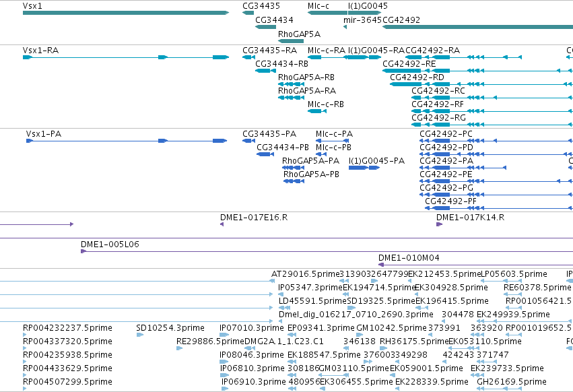Click the RP004507299.5prime EST
573x392 pixels.
point(24,389)
